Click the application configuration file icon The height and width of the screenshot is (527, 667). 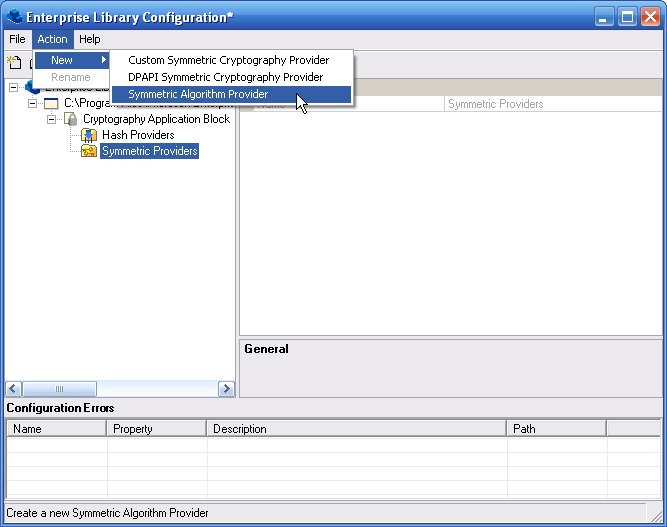coord(51,103)
